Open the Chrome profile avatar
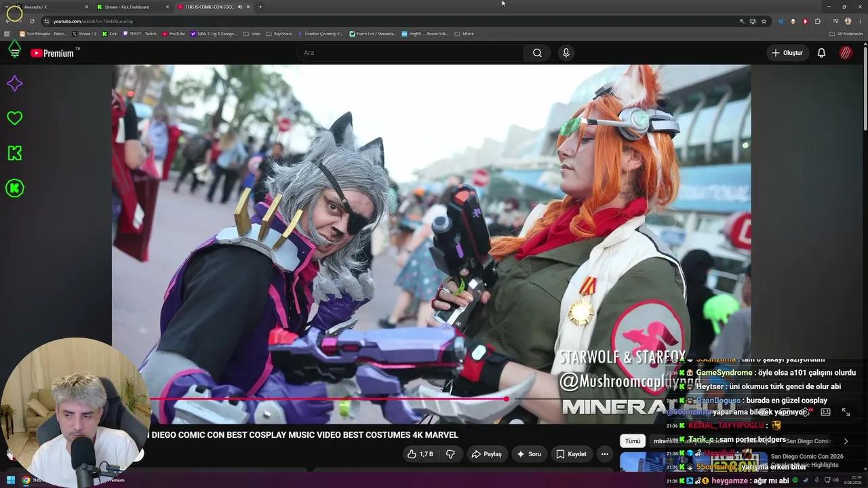The height and width of the screenshot is (488, 868). pos(848,21)
